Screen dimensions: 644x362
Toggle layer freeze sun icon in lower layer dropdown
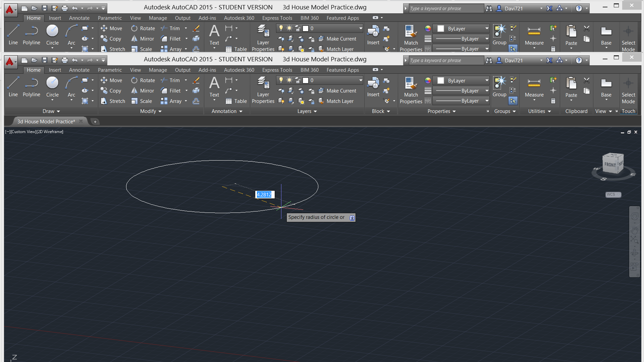[289, 80]
